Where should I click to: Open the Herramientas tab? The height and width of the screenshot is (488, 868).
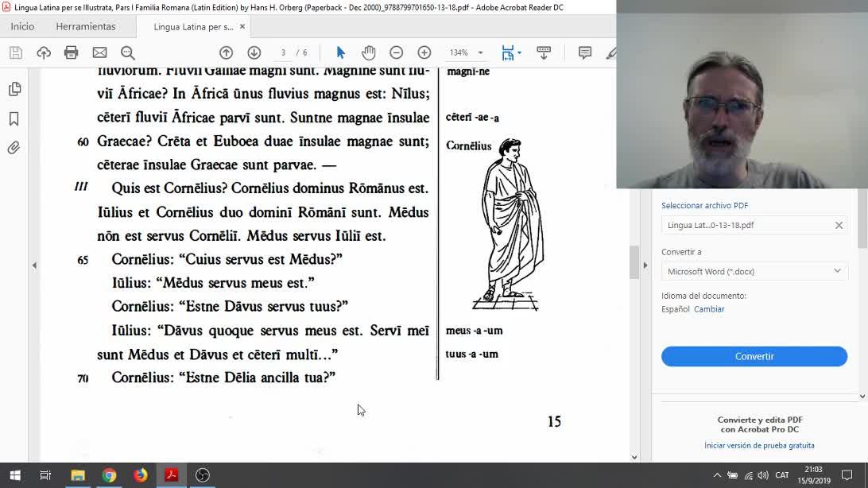(86, 26)
